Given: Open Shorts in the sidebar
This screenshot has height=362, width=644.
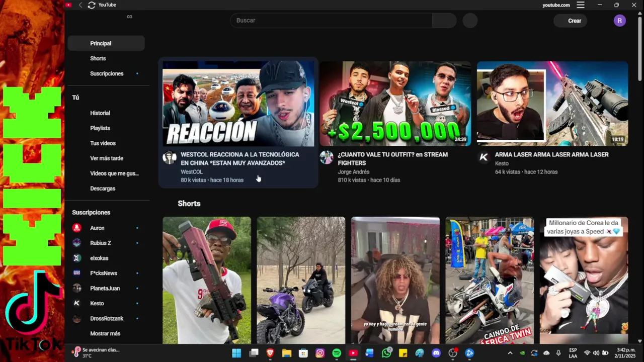Looking at the screenshot, I should pos(106,58).
